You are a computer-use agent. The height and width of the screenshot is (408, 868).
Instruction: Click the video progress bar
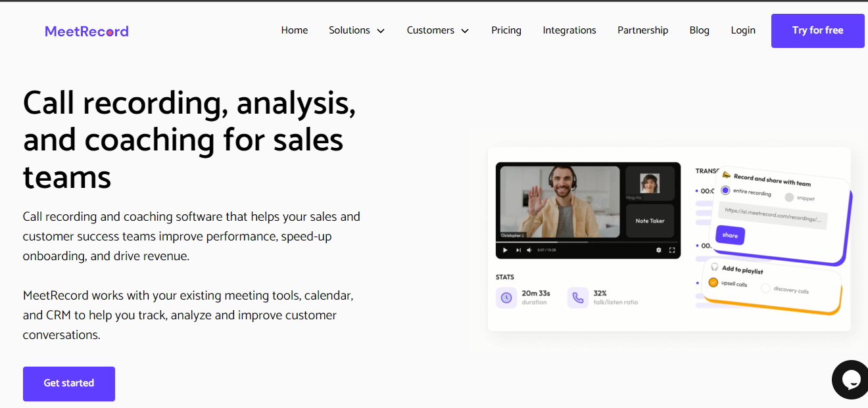click(x=588, y=242)
